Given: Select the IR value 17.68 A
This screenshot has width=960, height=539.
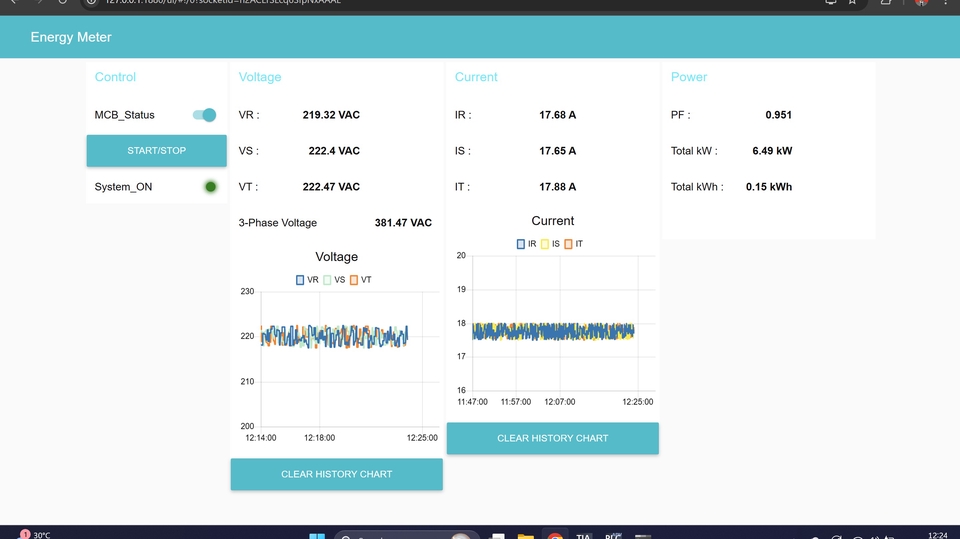Looking at the screenshot, I should 558,115.
